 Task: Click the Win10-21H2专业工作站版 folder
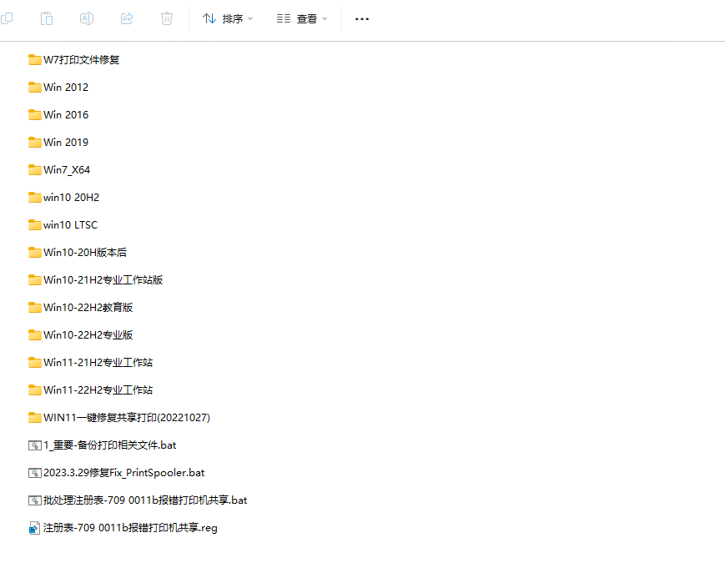click(x=103, y=279)
